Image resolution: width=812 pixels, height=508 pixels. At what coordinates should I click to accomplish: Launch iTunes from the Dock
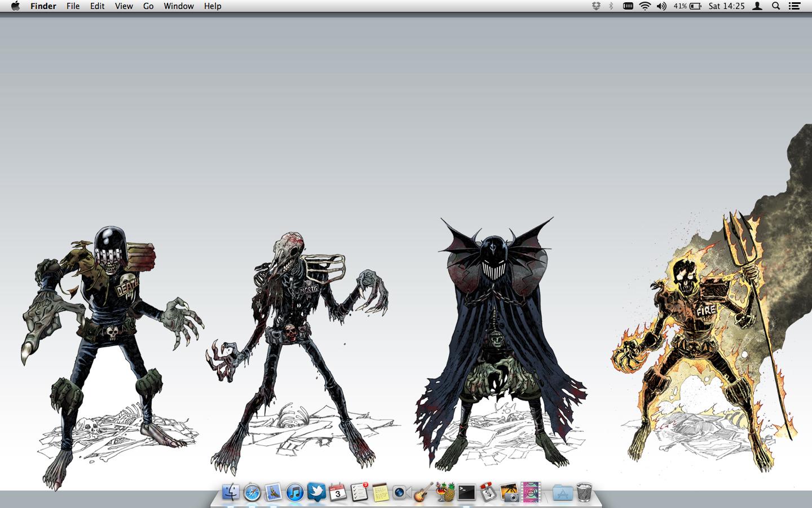295,492
